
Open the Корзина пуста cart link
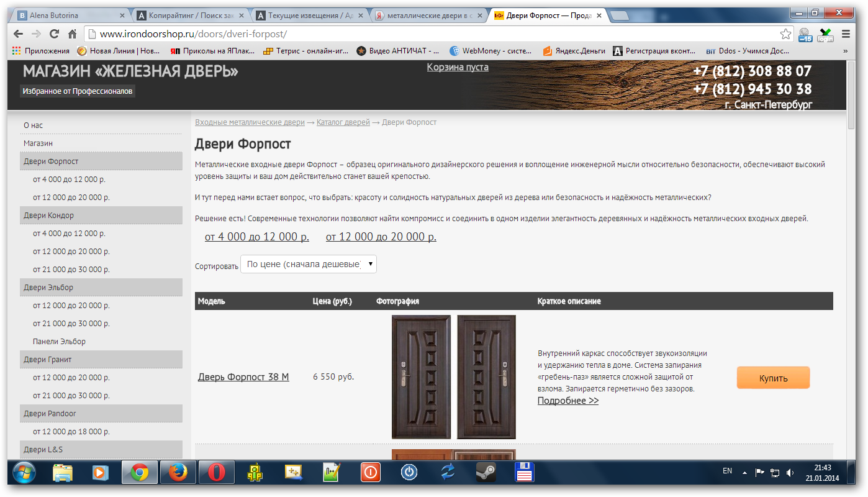click(x=458, y=66)
